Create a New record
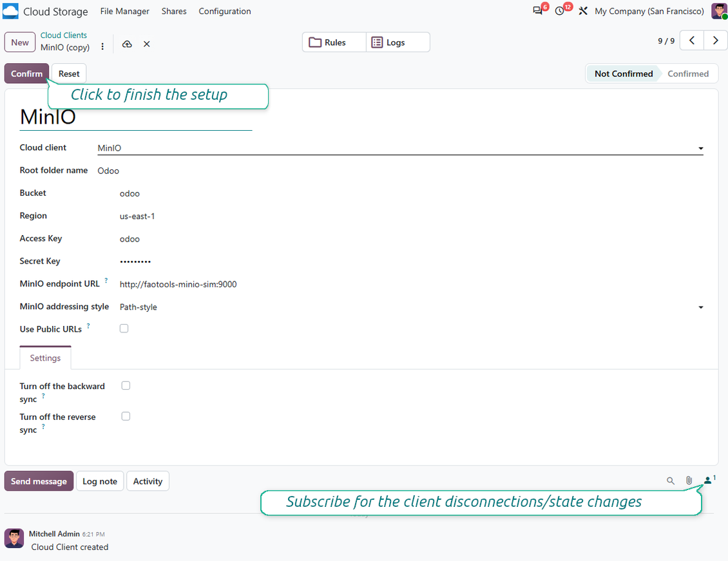 [20, 43]
